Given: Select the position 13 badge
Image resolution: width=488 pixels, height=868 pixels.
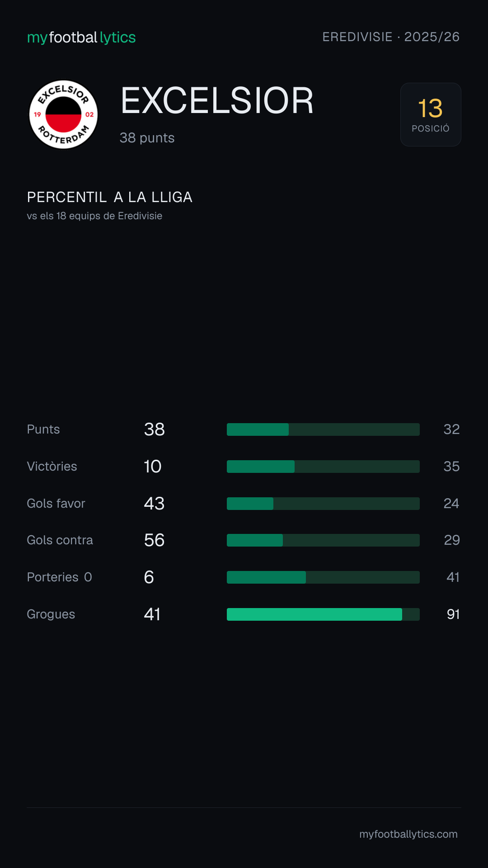Looking at the screenshot, I should click(x=431, y=114).
